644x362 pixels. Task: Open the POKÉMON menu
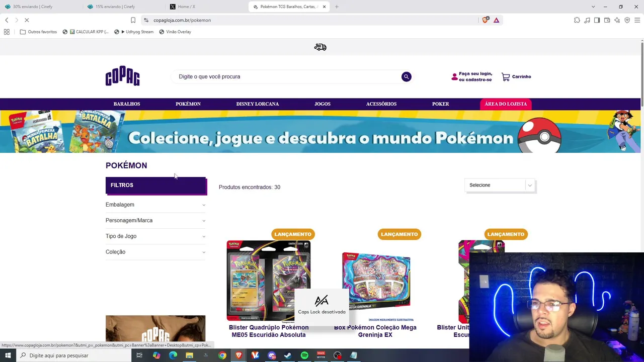(x=188, y=104)
